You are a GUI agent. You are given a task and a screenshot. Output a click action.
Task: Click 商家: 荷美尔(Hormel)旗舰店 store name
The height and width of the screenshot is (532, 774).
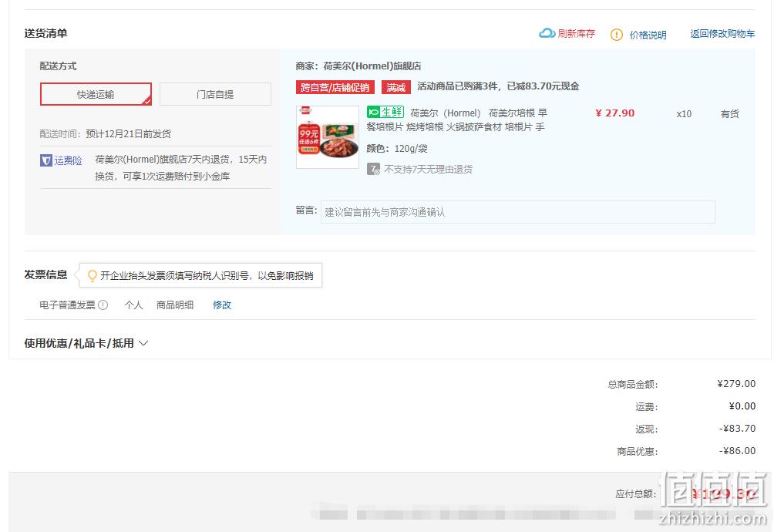click(x=358, y=66)
